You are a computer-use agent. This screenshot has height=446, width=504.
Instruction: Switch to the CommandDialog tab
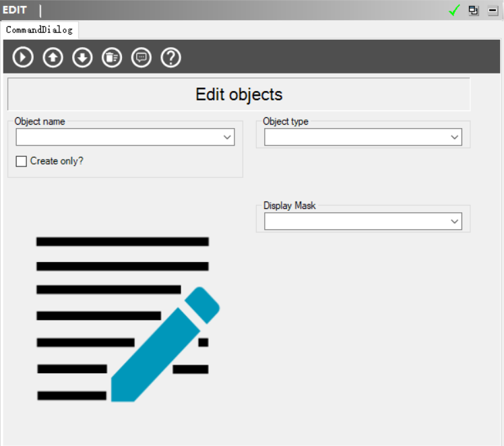point(39,30)
